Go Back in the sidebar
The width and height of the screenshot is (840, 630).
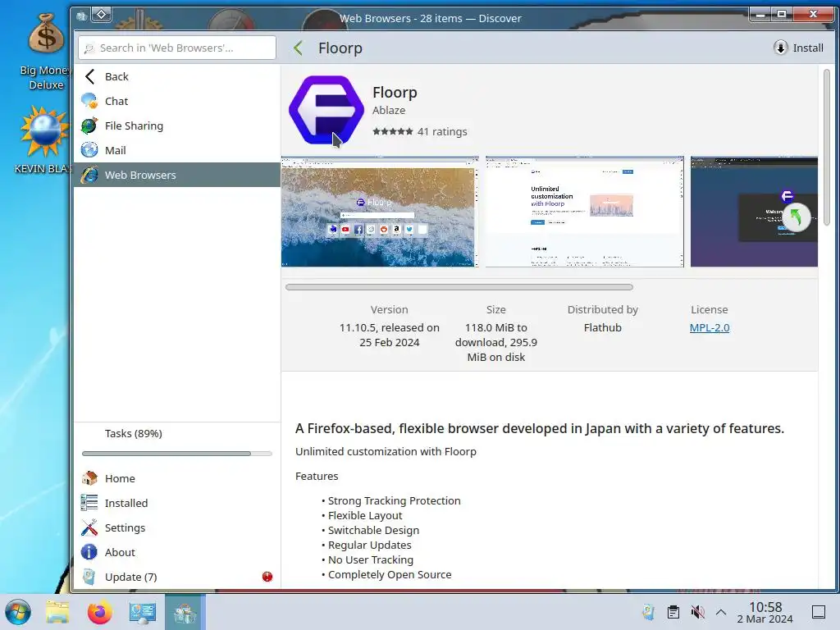177,76
